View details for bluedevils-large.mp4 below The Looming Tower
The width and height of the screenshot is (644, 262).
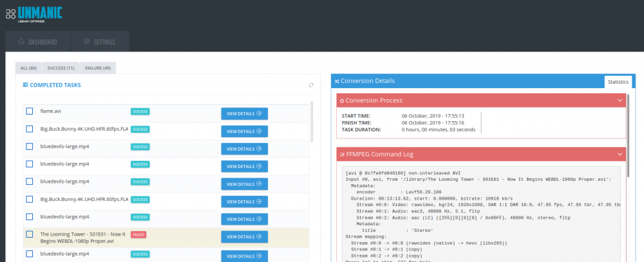click(244, 256)
